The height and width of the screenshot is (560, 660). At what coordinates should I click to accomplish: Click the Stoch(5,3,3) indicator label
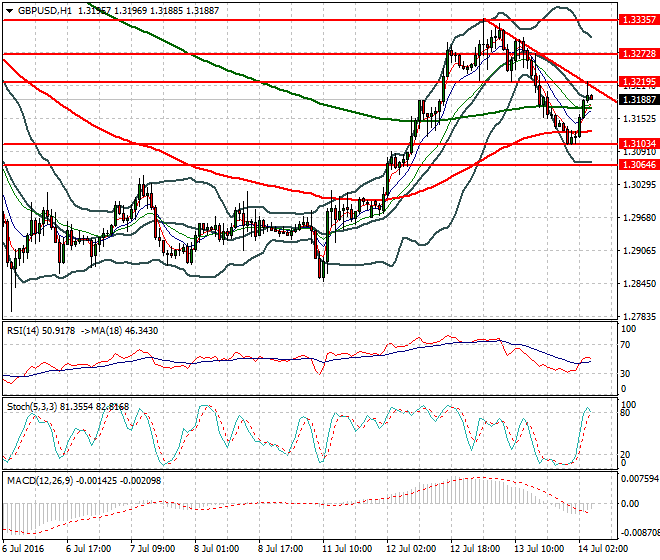point(32,407)
